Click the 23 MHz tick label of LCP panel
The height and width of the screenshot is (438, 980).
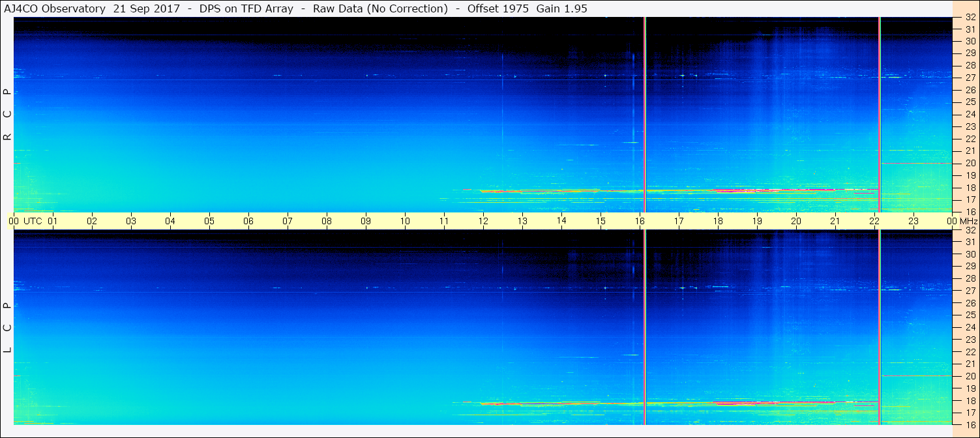click(x=970, y=340)
